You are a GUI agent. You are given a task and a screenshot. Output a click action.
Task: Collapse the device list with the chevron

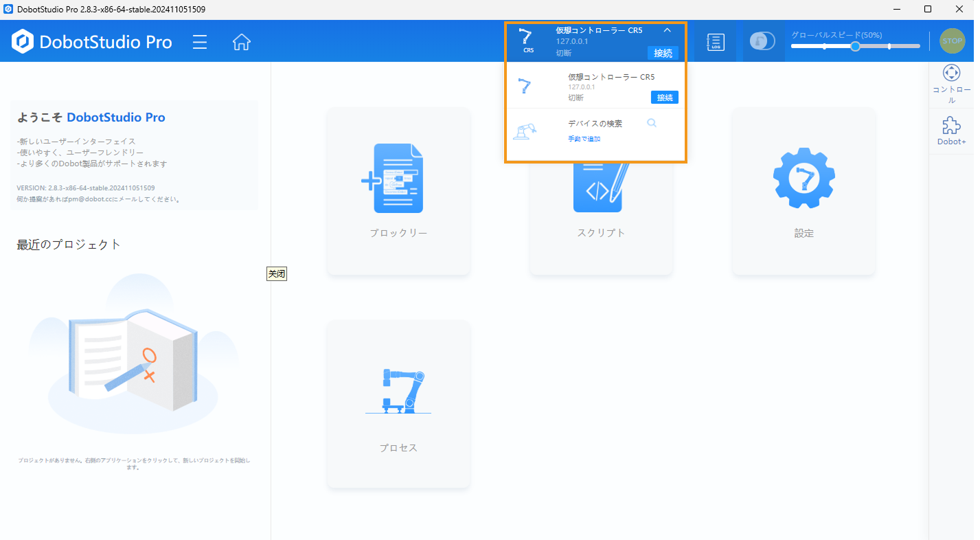tap(667, 30)
